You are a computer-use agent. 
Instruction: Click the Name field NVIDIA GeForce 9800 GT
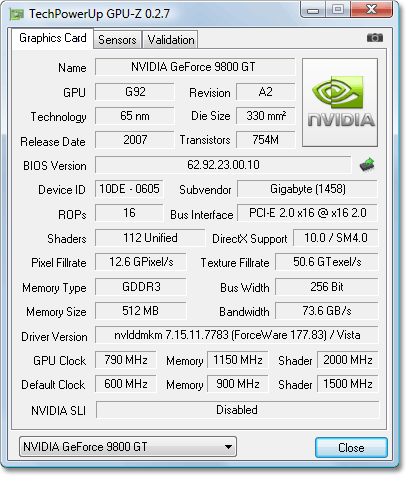coord(195,67)
